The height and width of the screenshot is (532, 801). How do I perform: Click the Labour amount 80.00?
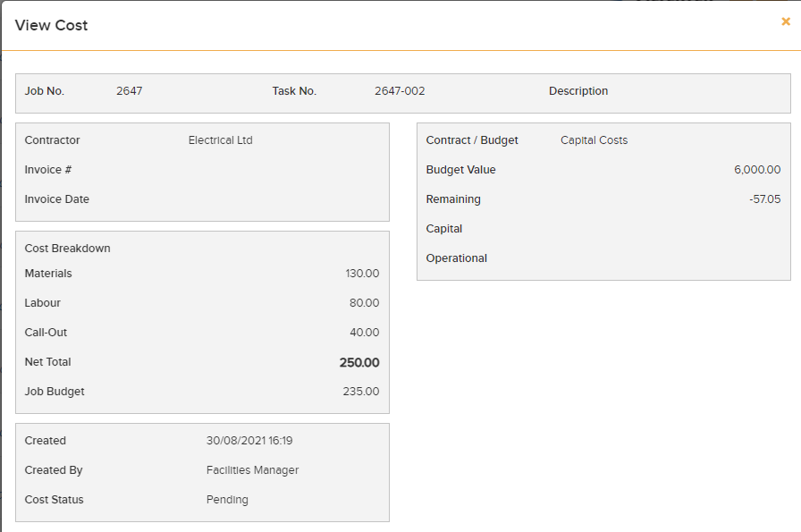pyautogui.click(x=367, y=302)
